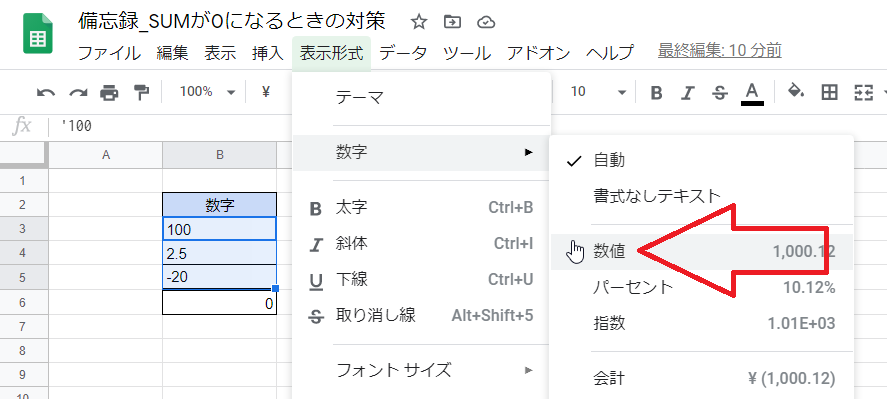887x399 pixels.
Task: Open the データ menu
Action: click(x=403, y=53)
